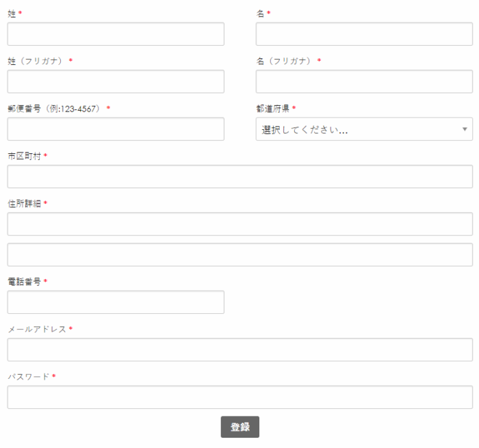Screen dimensions: 479x448
Task: Click into the 名（フリガナ） input box
Action: [364, 81]
